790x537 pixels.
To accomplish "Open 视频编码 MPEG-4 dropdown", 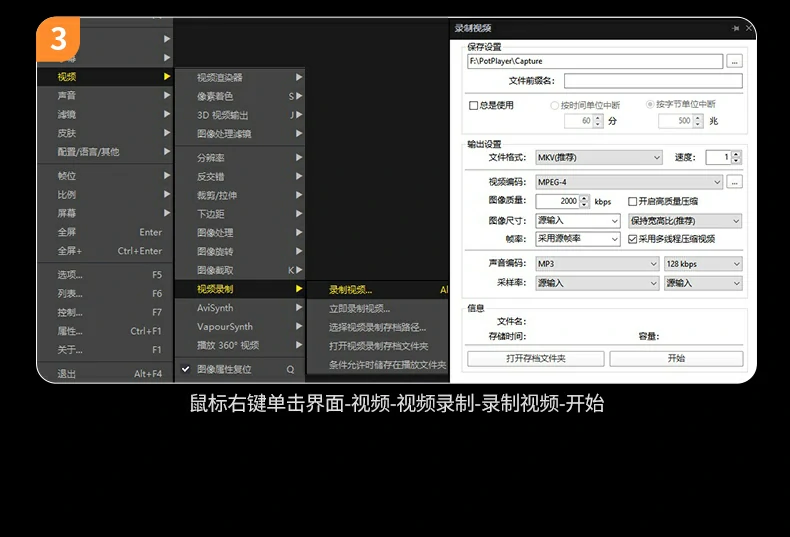I will tap(629, 182).
